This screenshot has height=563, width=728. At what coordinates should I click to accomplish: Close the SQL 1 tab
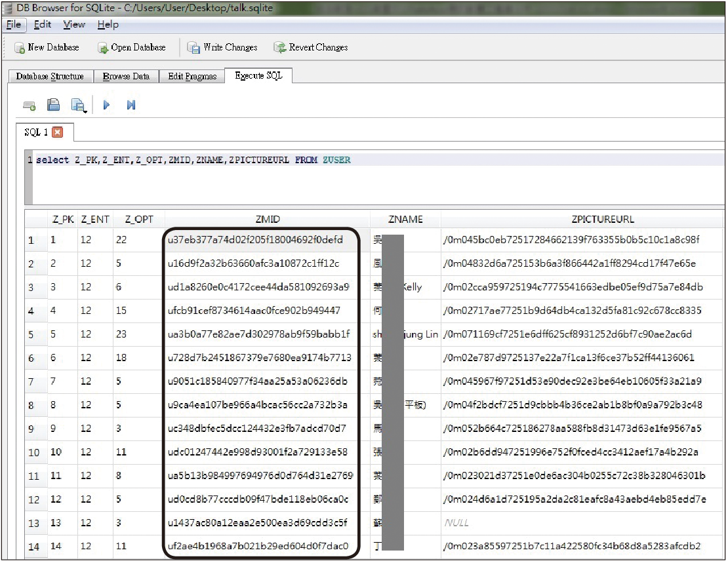(58, 133)
